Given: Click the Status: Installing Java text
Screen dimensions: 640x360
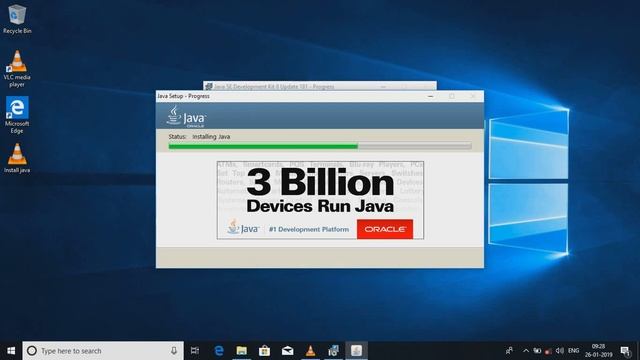Looking at the screenshot, I should click(x=199, y=137).
